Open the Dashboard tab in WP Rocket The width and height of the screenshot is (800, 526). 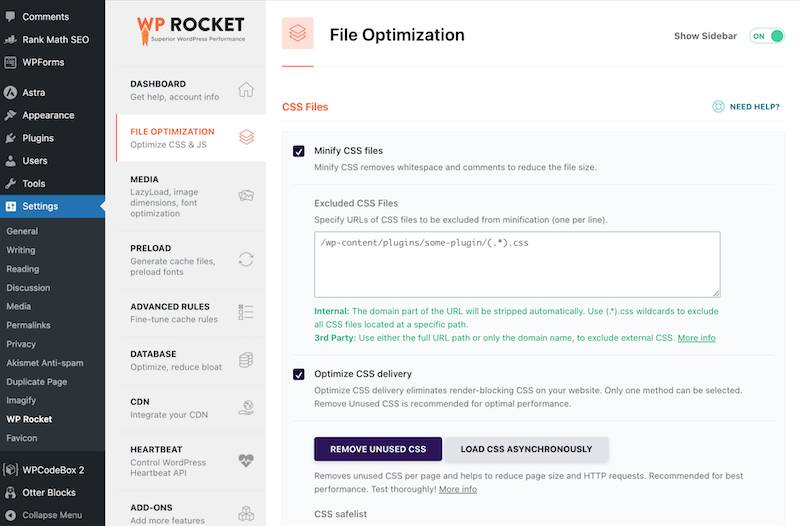tap(191, 90)
